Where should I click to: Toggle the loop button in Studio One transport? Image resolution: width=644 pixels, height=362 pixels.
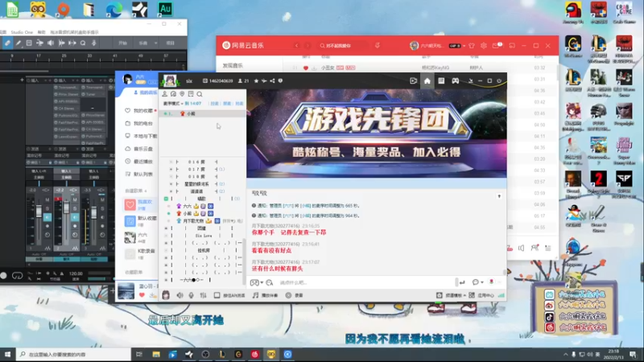coord(17,276)
